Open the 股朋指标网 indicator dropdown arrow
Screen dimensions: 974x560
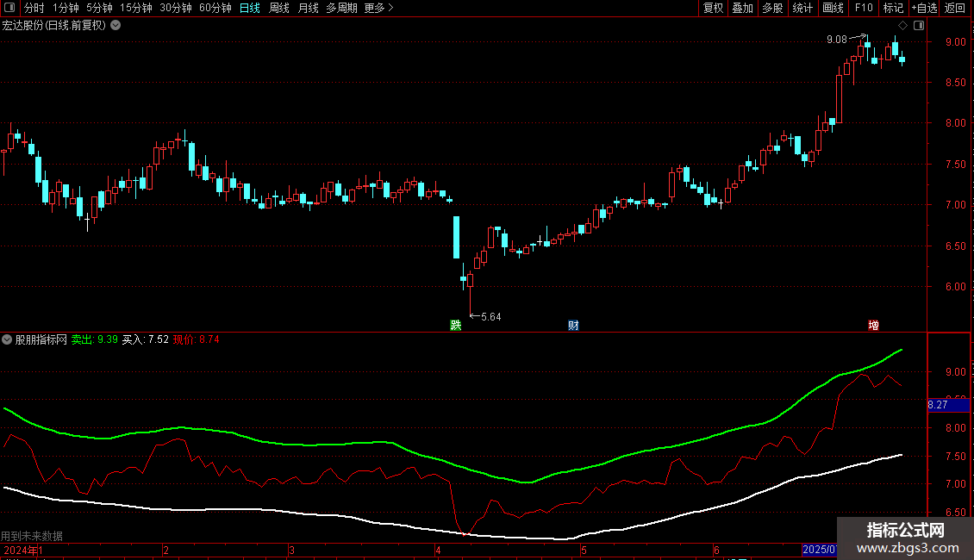point(7,339)
